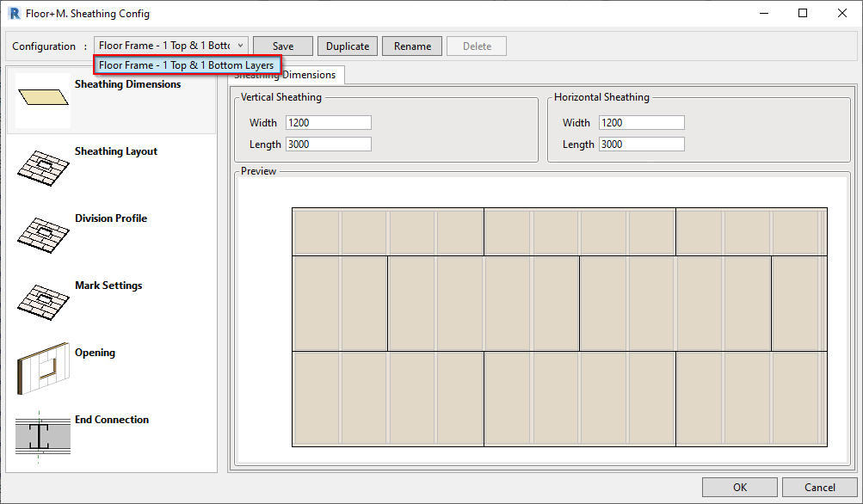Expand the Configuration dropdown

click(240, 46)
